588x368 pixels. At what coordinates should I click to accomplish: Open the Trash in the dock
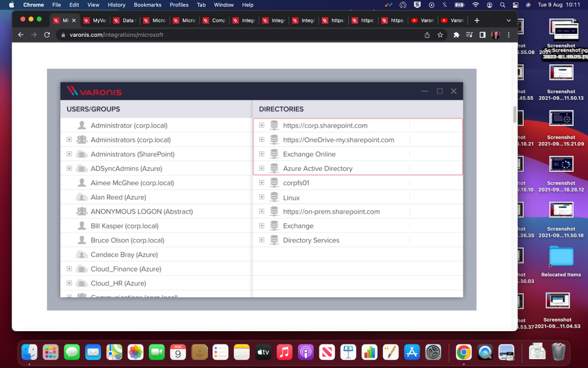point(558,351)
